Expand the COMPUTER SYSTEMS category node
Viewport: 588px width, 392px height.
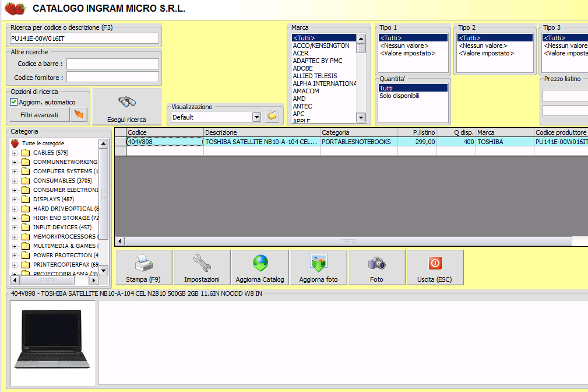(15, 171)
